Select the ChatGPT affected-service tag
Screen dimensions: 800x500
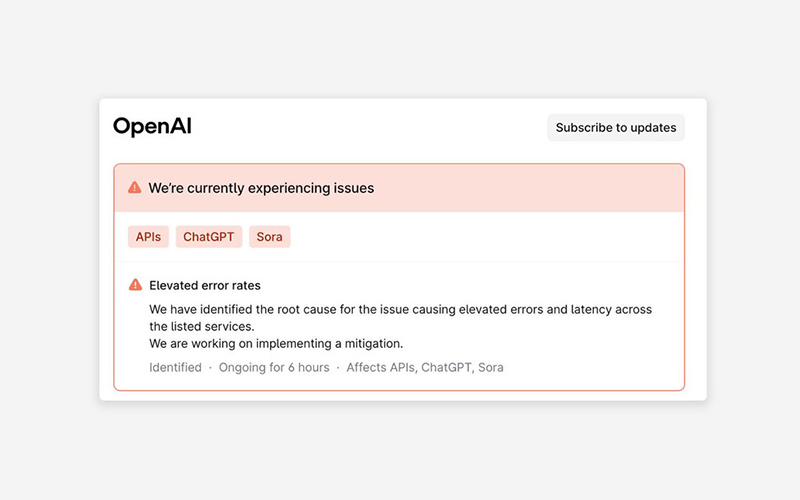click(x=209, y=237)
